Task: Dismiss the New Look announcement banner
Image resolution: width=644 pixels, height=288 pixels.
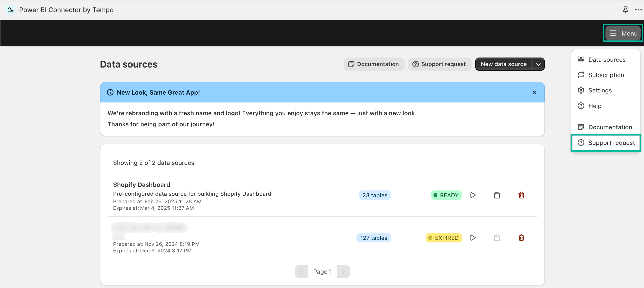Action: (x=534, y=92)
